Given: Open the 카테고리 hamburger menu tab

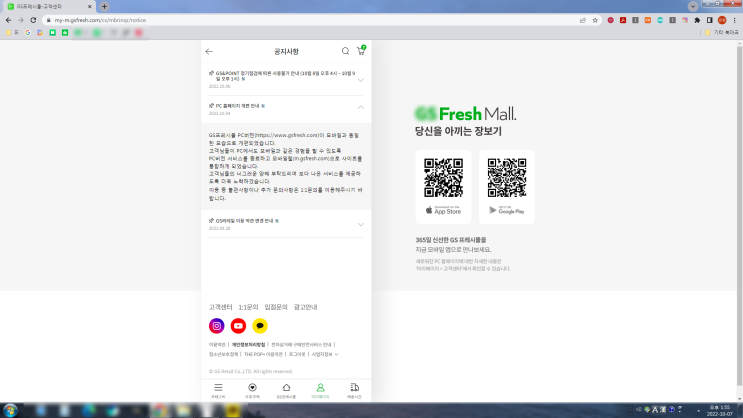Looking at the screenshot, I should (x=218, y=391).
